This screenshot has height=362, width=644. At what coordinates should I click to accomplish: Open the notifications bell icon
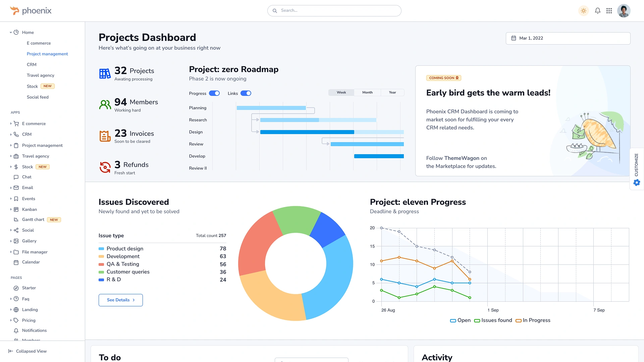coord(598,11)
